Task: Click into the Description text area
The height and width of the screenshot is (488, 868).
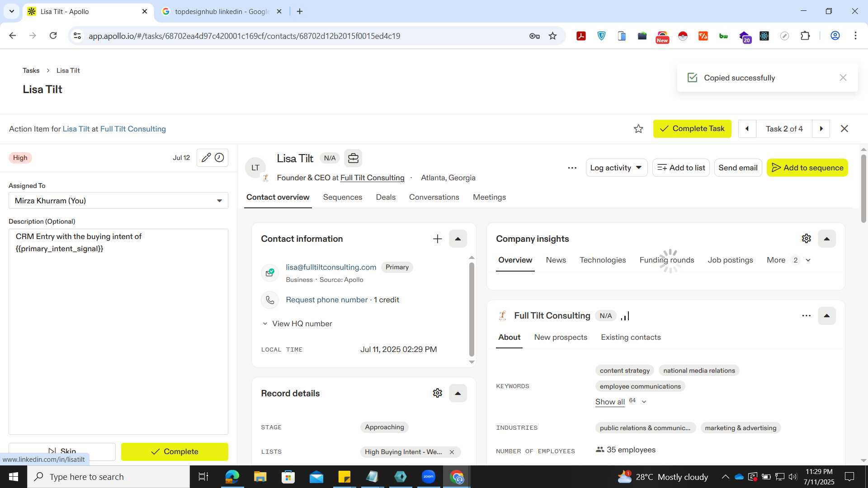Action: 118,332
